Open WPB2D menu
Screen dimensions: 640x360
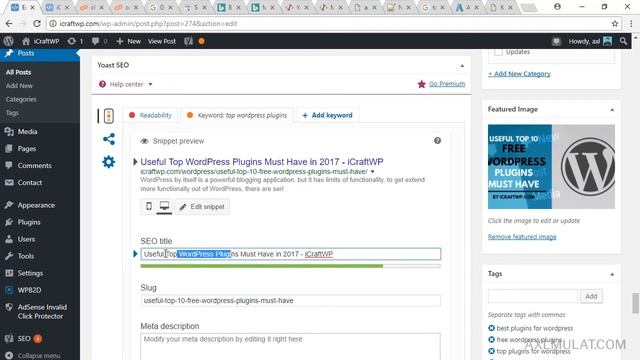(29, 290)
